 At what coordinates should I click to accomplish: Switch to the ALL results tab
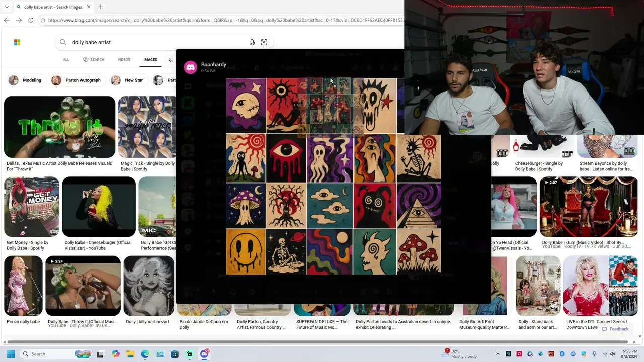(x=66, y=60)
